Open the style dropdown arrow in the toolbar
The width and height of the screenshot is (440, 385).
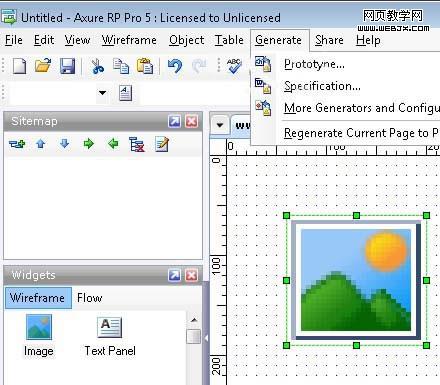102,93
